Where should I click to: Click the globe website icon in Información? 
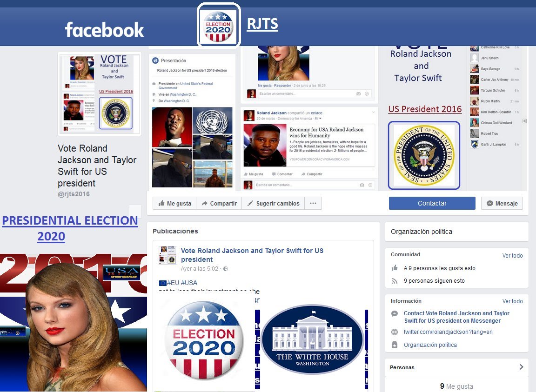point(395,332)
